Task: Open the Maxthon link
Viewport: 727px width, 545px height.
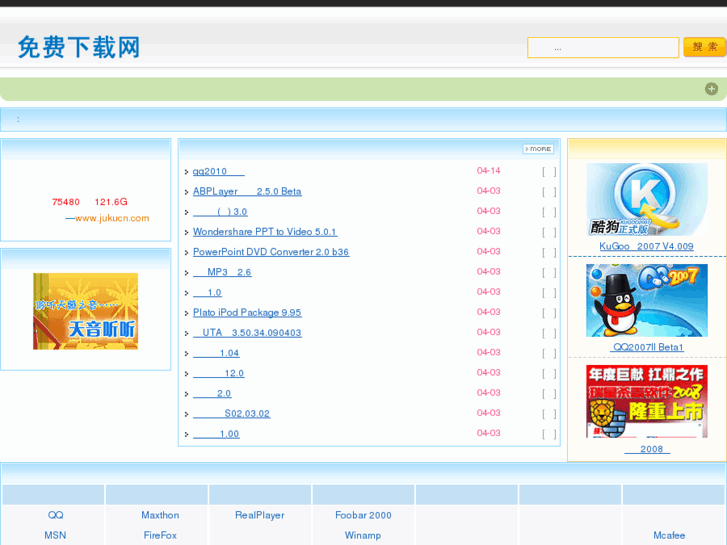Action: 160,515
